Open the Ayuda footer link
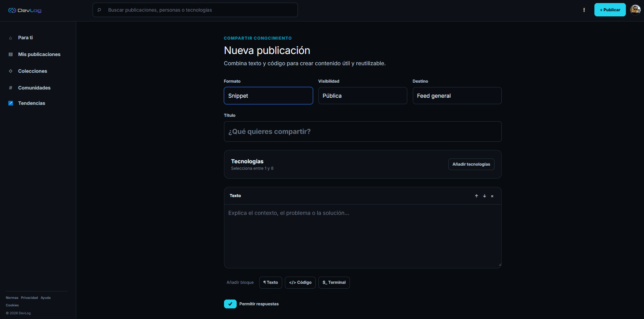Viewport: 644px width, 319px height. (45, 298)
